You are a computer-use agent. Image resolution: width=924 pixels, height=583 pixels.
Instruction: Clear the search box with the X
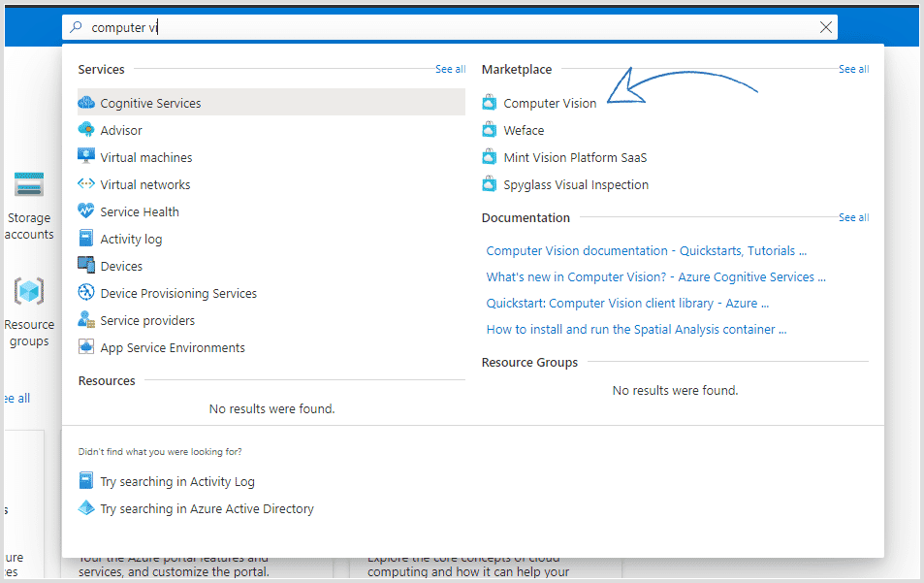(826, 27)
